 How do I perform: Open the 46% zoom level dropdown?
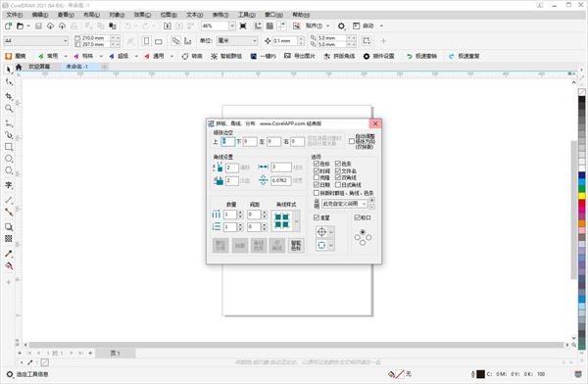coord(232,25)
